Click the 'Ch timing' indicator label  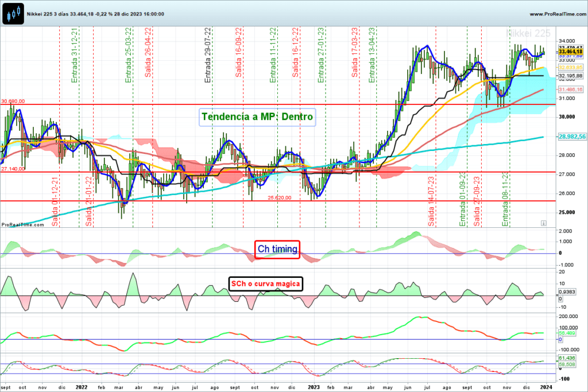coord(277,249)
